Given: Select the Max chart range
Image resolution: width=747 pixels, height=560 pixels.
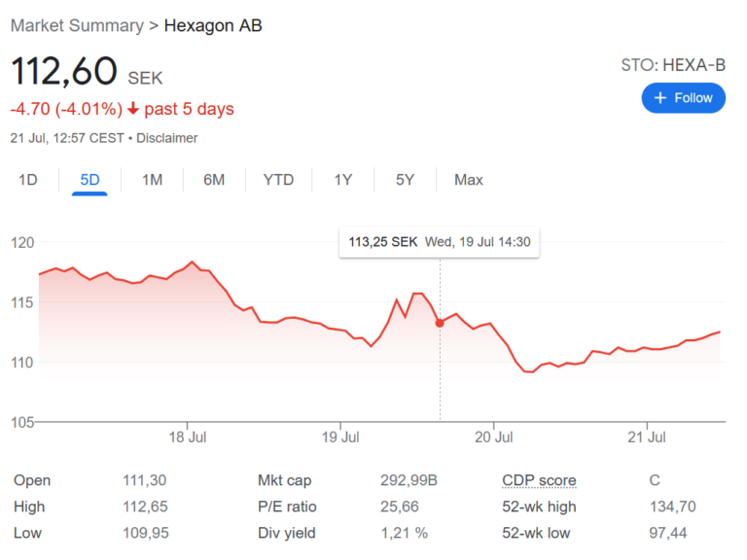Looking at the screenshot, I should [468, 180].
